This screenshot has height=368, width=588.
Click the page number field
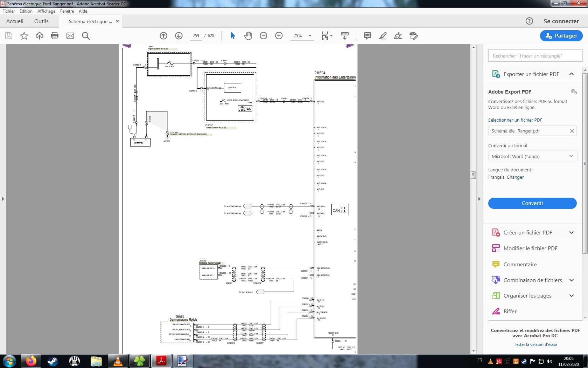tap(196, 36)
